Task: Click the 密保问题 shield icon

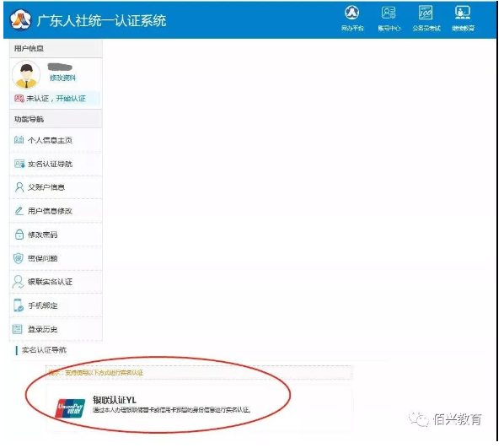Action: 19,258
